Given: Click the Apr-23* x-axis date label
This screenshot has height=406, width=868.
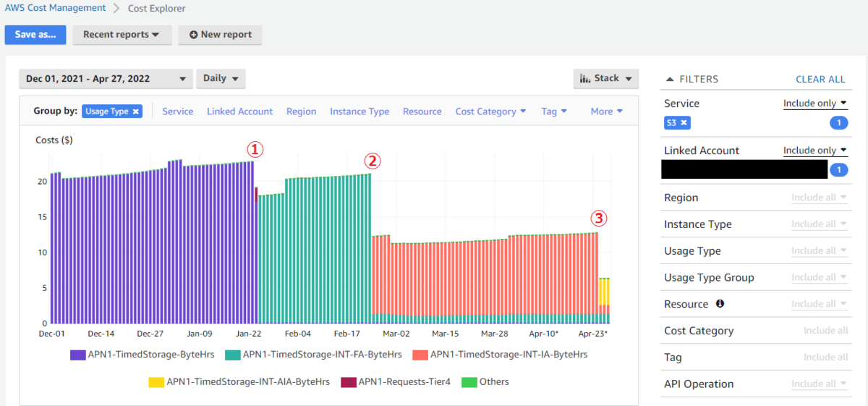Looking at the screenshot, I should pos(593,334).
